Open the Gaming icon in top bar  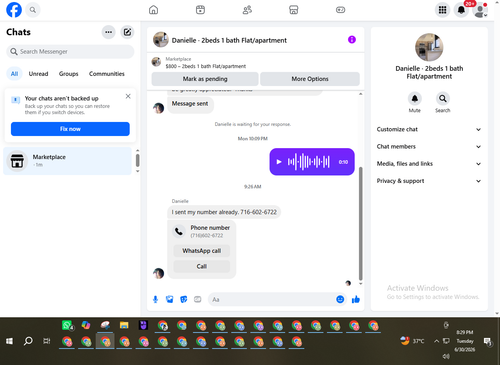point(340,10)
